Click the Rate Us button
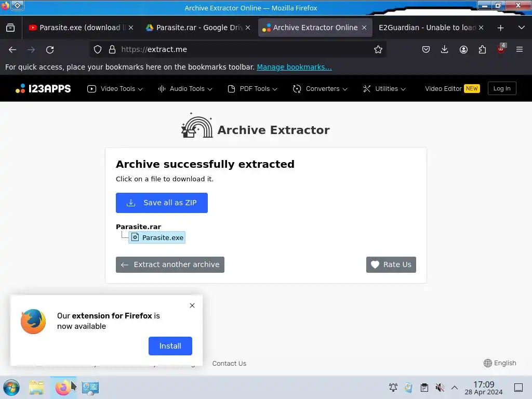The width and height of the screenshot is (532, 399). tap(391, 264)
